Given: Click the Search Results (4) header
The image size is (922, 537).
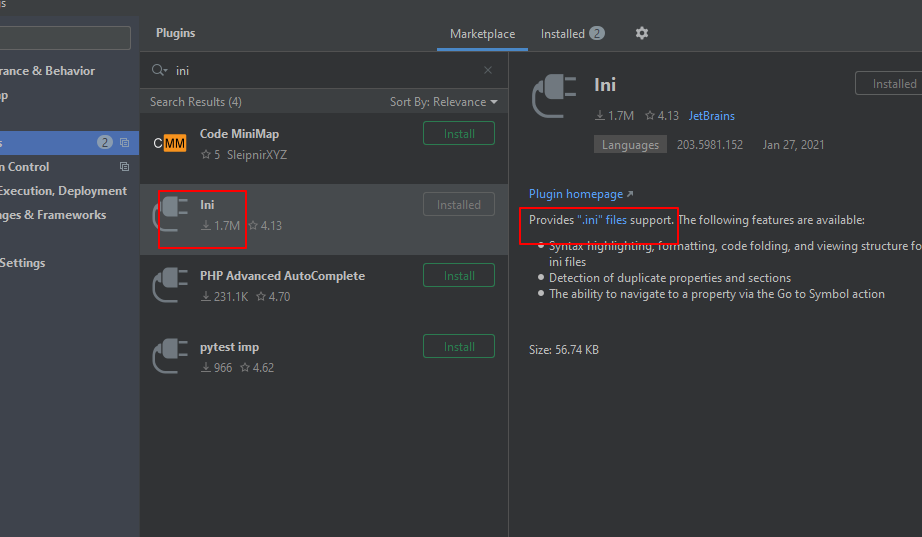Looking at the screenshot, I should coord(196,102).
